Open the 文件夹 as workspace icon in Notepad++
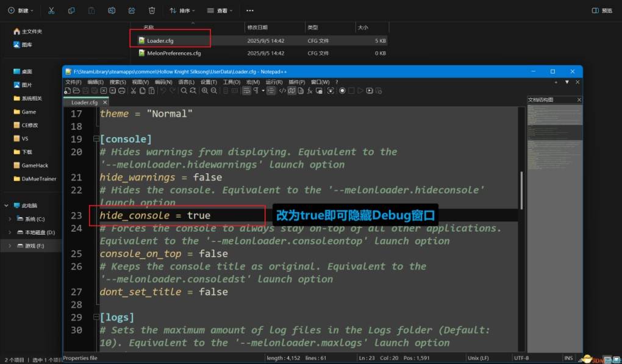The width and height of the screenshot is (622, 364). point(319,91)
